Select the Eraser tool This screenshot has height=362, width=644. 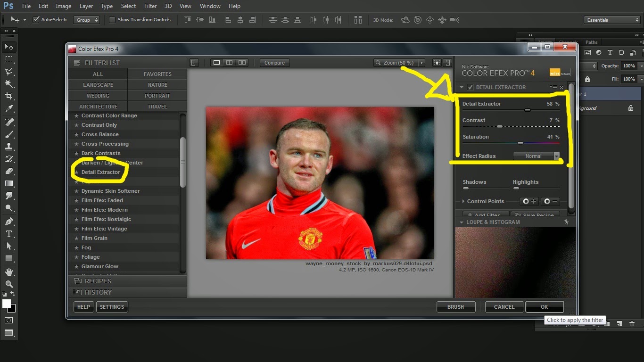pos(9,171)
